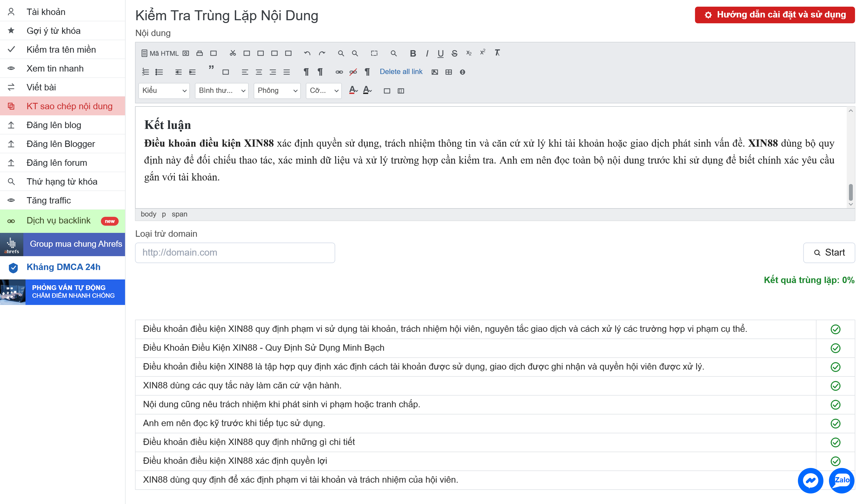
Task: Increase indent of the paragraph
Action: (192, 72)
